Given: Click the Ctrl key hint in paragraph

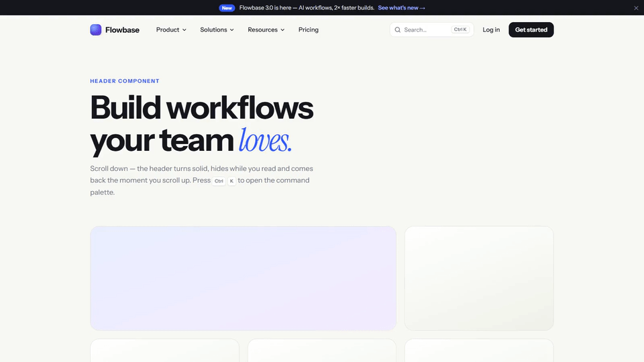Looking at the screenshot, I should (x=219, y=180).
